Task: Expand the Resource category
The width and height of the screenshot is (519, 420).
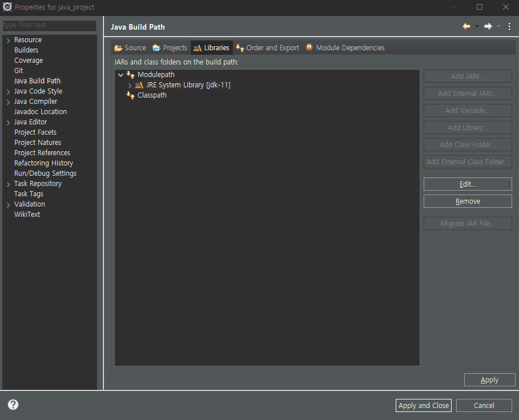Action: click(x=8, y=41)
